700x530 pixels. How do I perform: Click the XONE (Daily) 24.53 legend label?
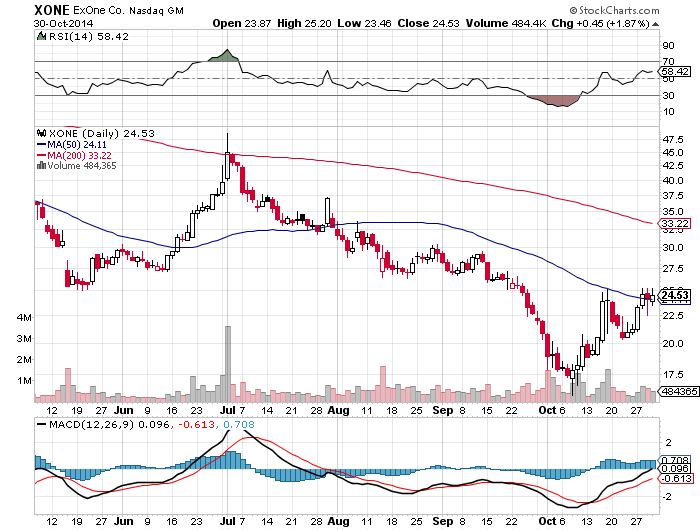click(x=101, y=134)
